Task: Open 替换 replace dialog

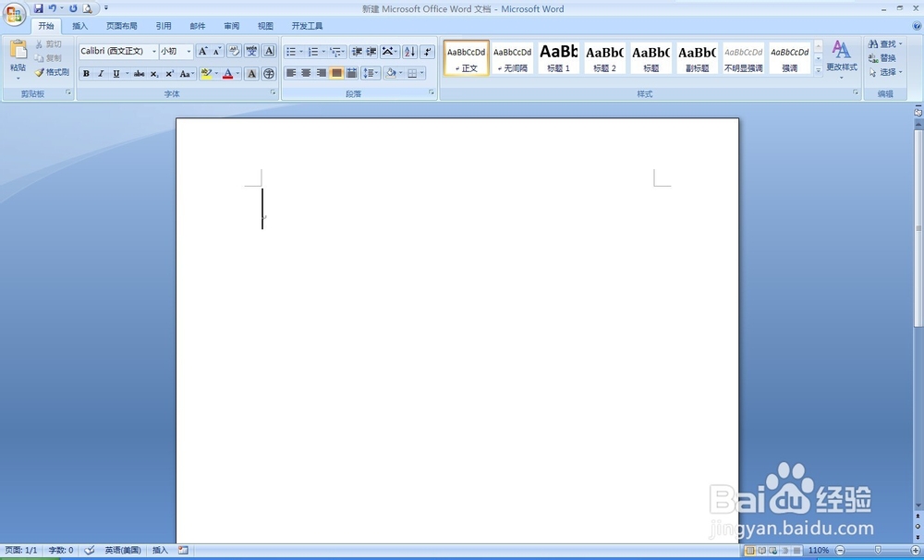Action: 882,58
